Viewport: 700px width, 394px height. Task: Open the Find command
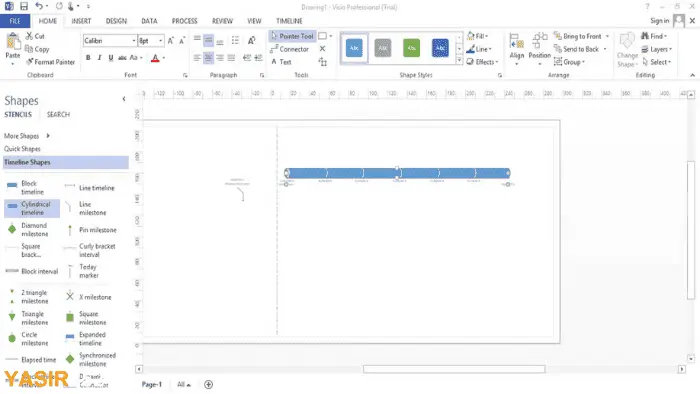[654, 36]
